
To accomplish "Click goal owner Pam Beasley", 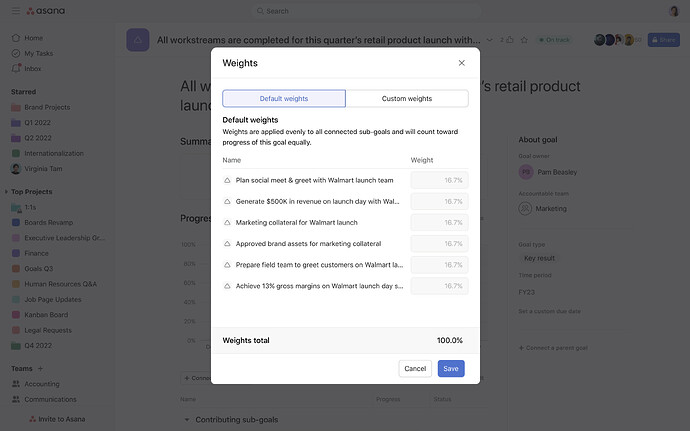I will [x=548, y=172].
